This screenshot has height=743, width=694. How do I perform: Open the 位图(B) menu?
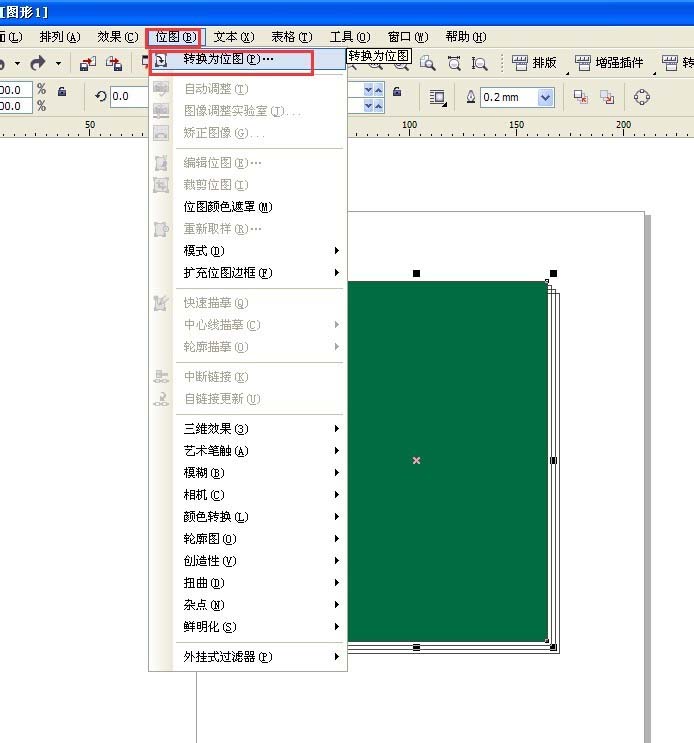(x=175, y=37)
